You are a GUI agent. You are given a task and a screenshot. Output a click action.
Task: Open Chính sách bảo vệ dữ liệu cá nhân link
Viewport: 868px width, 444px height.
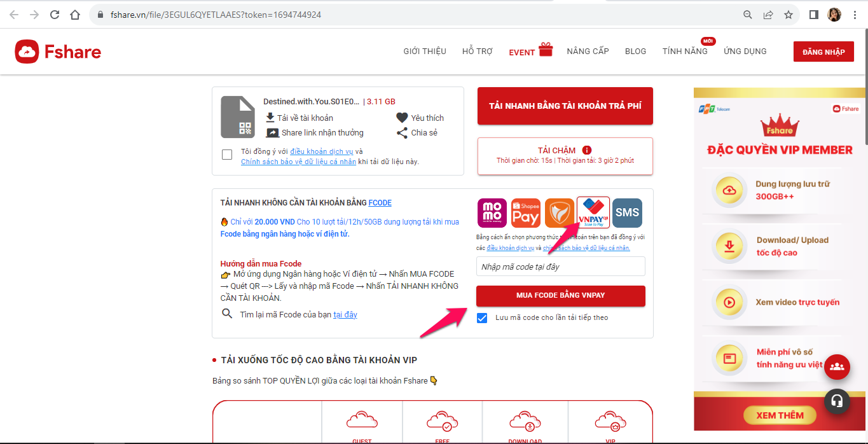(298, 162)
